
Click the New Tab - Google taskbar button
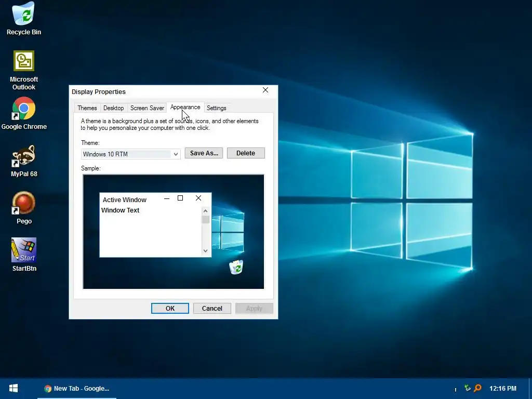[77, 389]
